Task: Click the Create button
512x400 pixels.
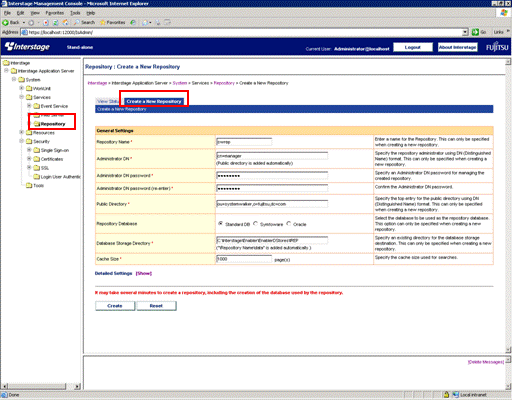Action: [x=115, y=306]
